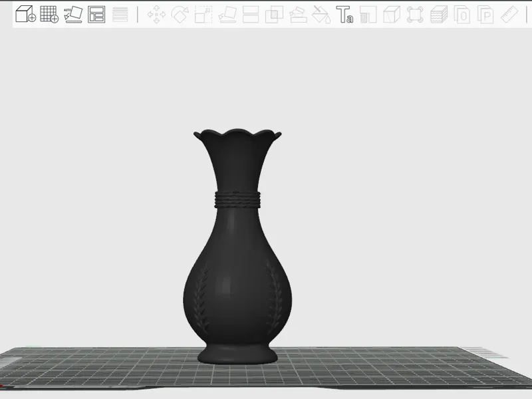The image size is (532, 399).
Task: Click the plain cube outline icon
Action: 392,14
